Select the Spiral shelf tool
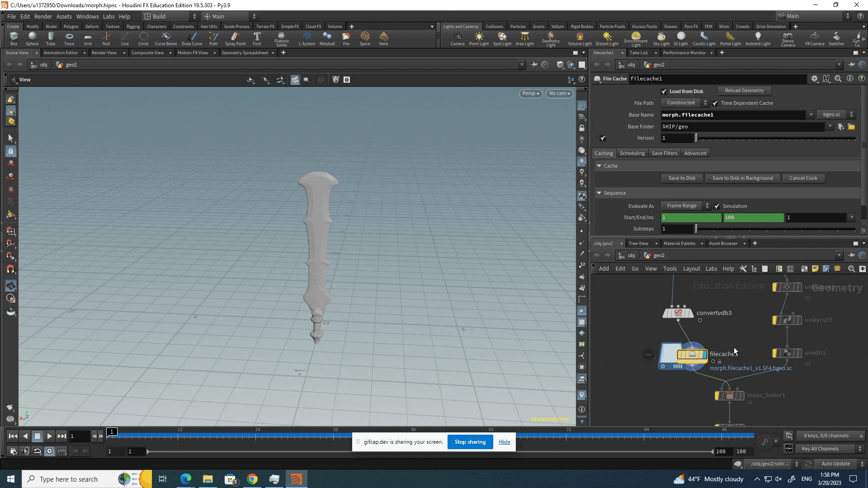Viewport: 868px width, 488px height. [x=365, y=38]
